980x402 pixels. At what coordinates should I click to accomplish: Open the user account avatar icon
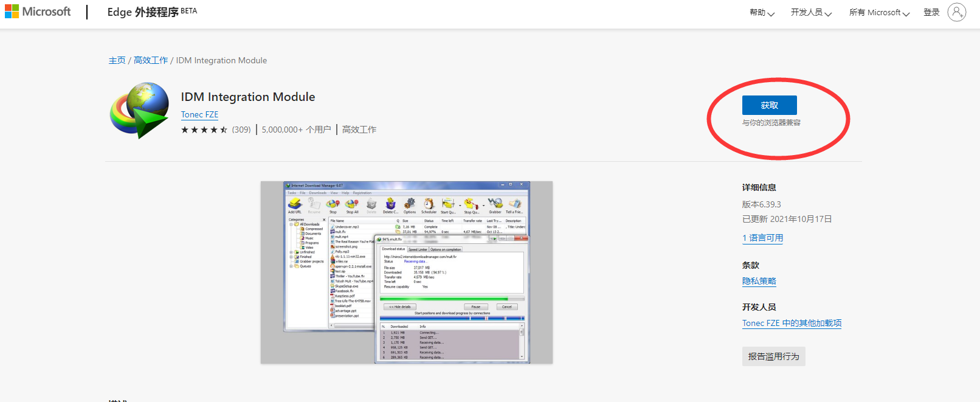click(956, 12)
